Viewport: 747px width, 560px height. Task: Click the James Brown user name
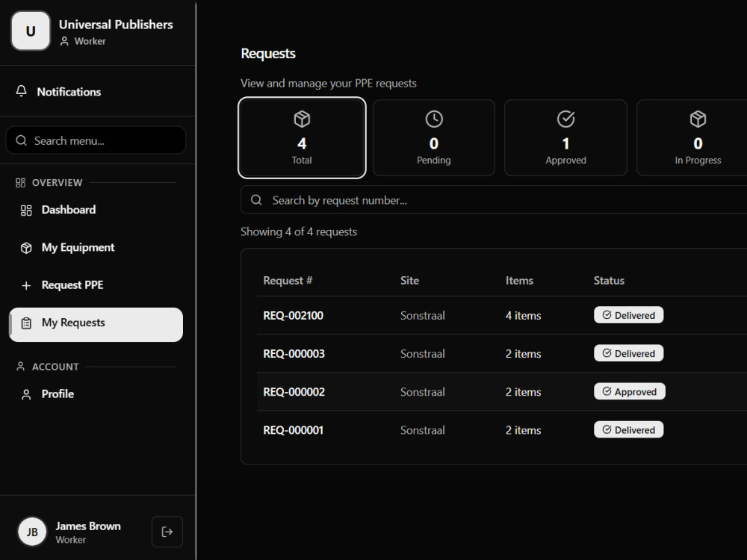(x=88, y=526)
